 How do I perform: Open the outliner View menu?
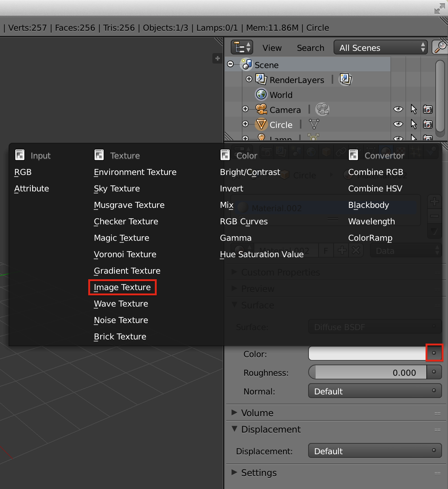[272, 48]
